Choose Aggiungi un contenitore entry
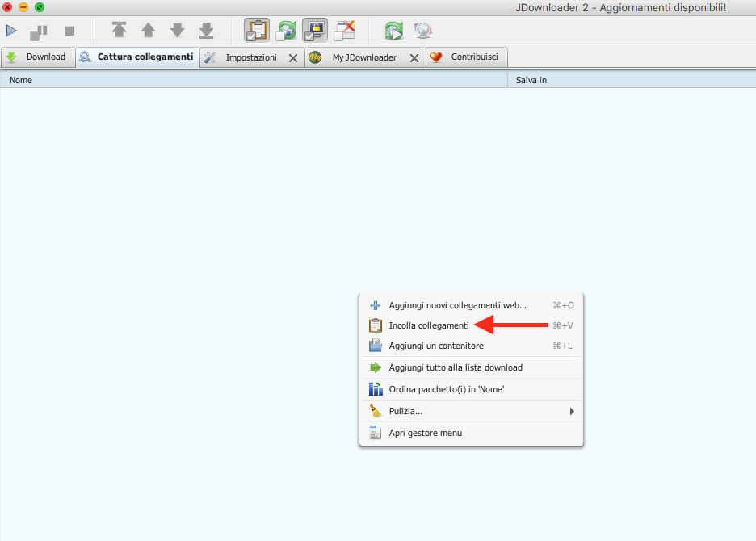This screenshot has height=541, width=756. [x=471, y=346]
